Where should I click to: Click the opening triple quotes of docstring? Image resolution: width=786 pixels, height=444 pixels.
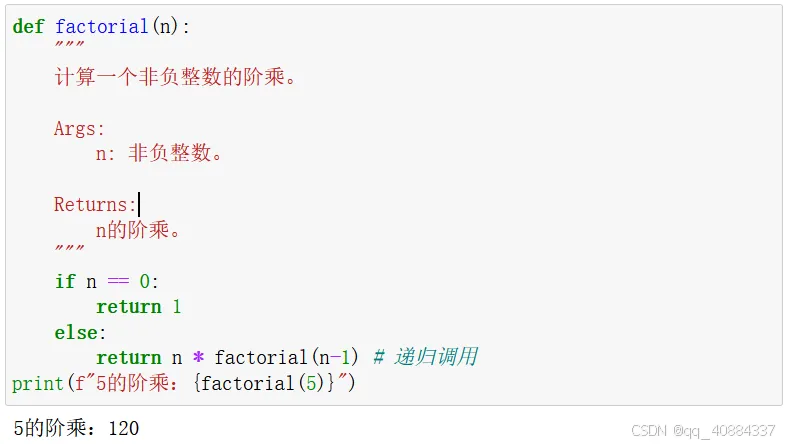tap(70, 45)
